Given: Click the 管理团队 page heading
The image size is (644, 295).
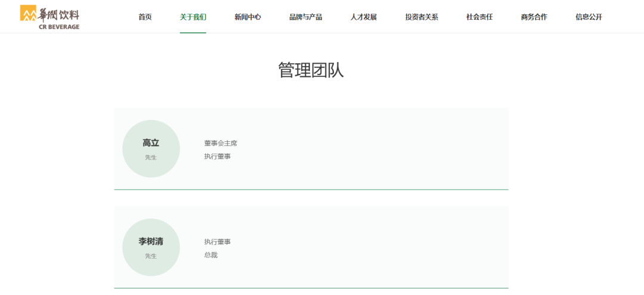Looking at the screenshot, I should coord(311,70).
